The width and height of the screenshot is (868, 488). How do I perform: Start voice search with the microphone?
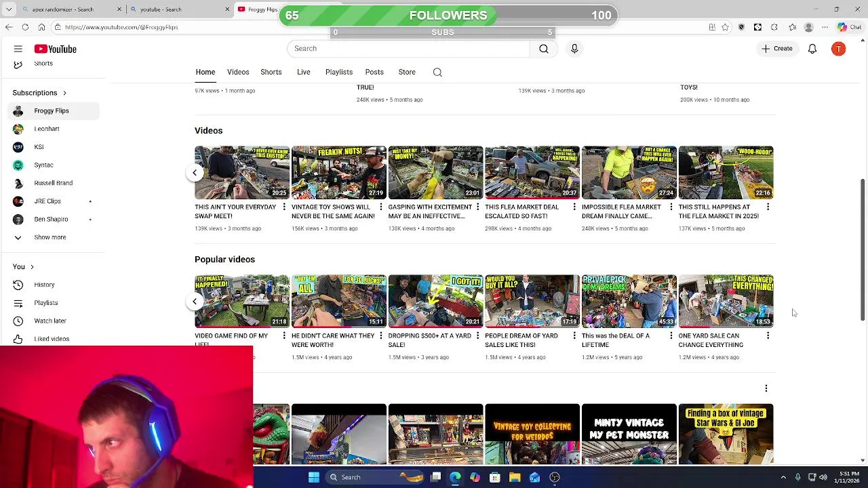click(x=574, y=49)
